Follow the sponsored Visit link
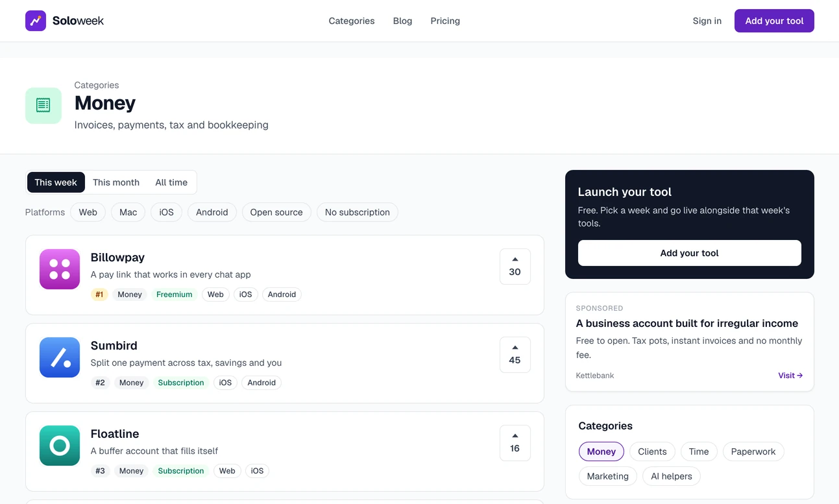 tap(790, 376)
